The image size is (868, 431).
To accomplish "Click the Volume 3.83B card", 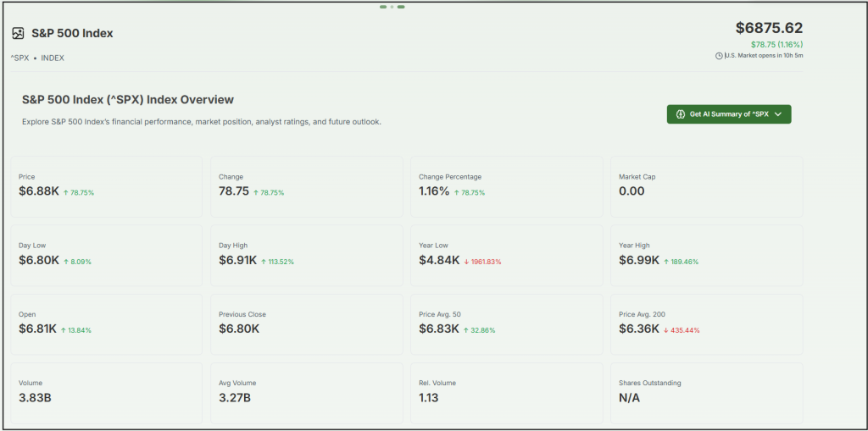I will pyautogui.click(x=106, y=391).
